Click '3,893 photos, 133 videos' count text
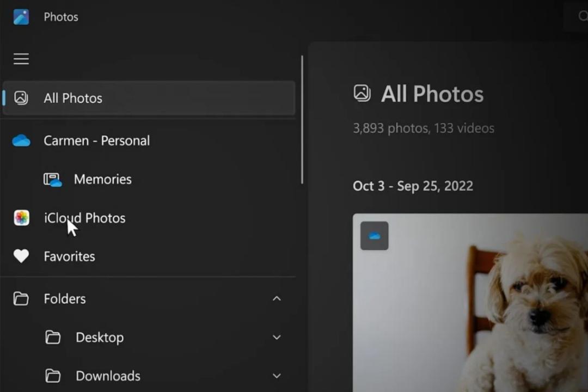The width and height of the screenshot is (588, 392). pos(424,128)
